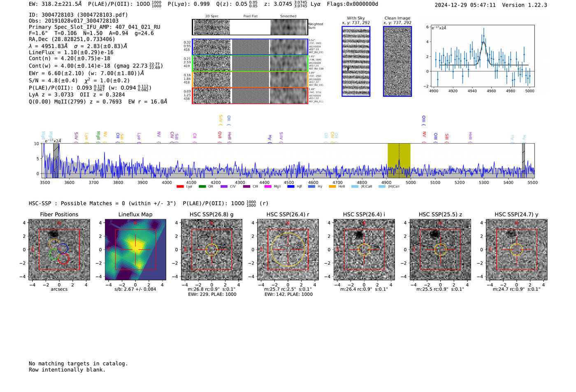Click the LineFlux = 1.10(±0.29)e-16 value
Screen dimensions: 576x392
pyautogui.click(x=71, y=53)
